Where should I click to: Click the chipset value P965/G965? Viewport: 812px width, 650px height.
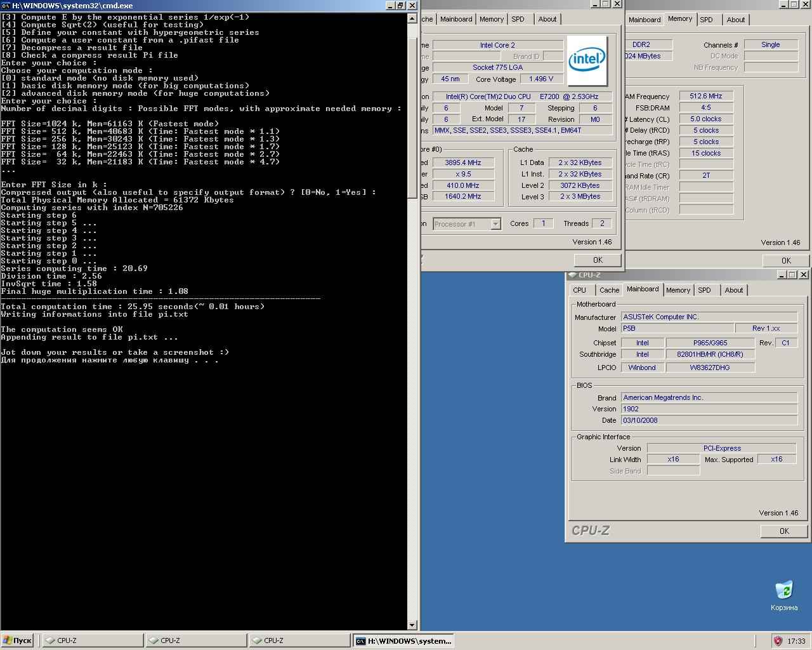tap(710, 343)
